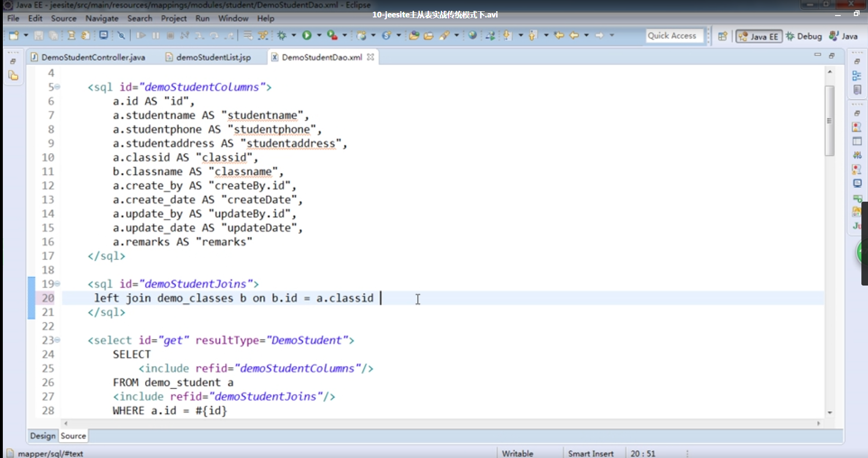Expand the Run configurations dropdown arrow

[319, 35]
